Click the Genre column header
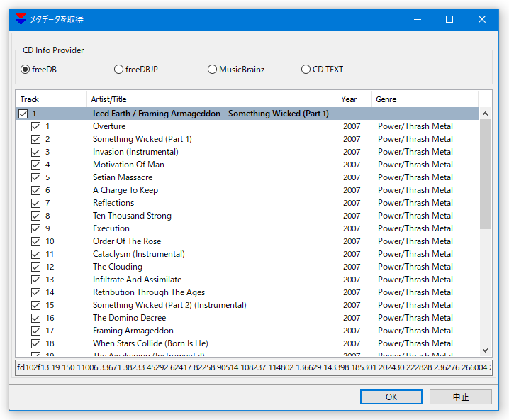This screenshot has height=420, width=509. pos(425,99)
